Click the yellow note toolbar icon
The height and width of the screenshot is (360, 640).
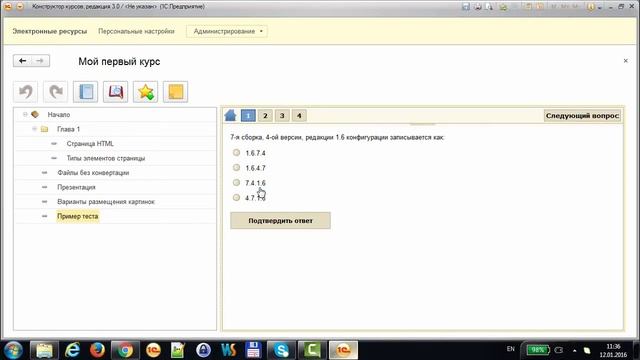pyautogui.click(x=176, y=92)
